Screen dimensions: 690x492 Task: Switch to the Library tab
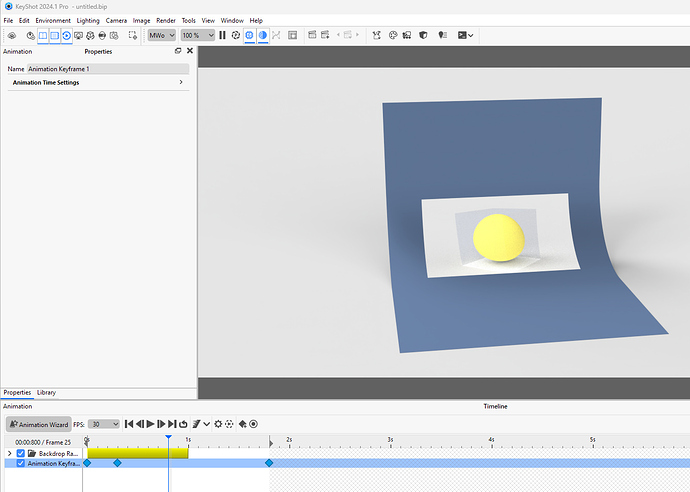pos(46,392)
